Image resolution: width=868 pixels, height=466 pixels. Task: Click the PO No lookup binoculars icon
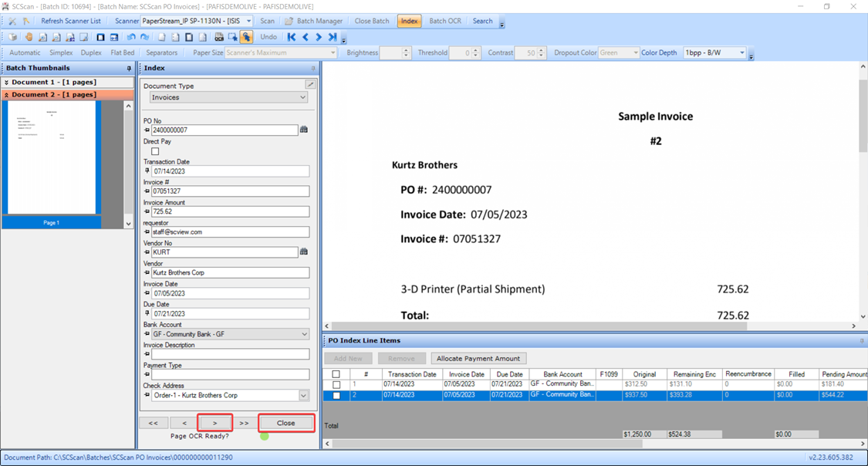coord(304,130)
